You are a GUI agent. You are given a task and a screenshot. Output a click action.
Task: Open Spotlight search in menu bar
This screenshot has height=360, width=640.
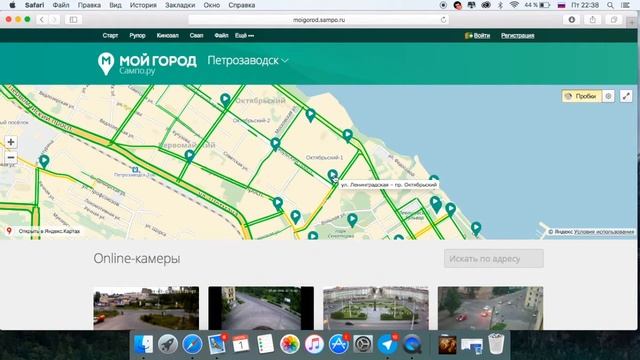610,5
